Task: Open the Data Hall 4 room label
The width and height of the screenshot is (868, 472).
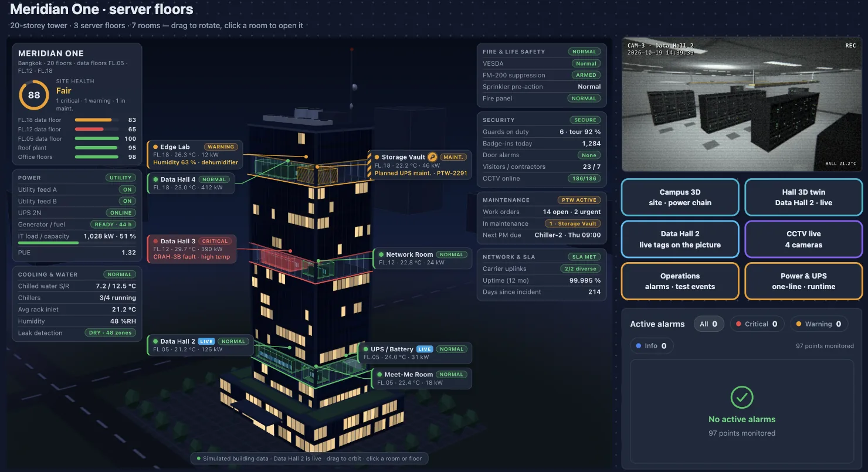Action: click(x=191, y=184)
